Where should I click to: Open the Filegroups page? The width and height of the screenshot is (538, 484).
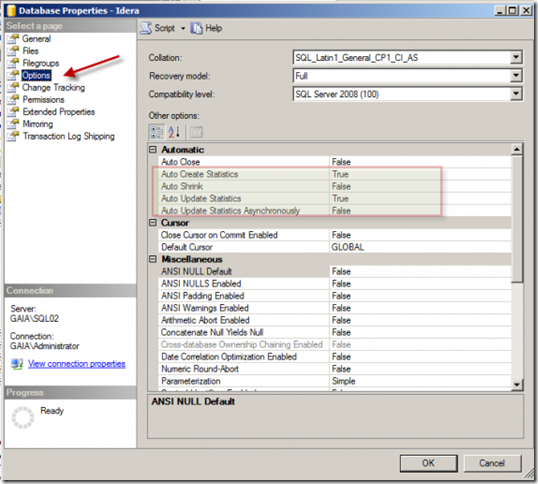coord(40,63)
